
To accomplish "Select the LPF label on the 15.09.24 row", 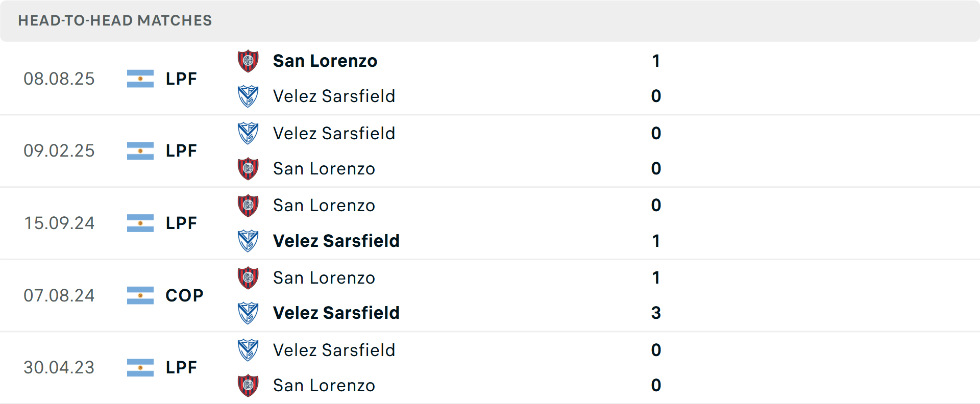I will (181, 223).
